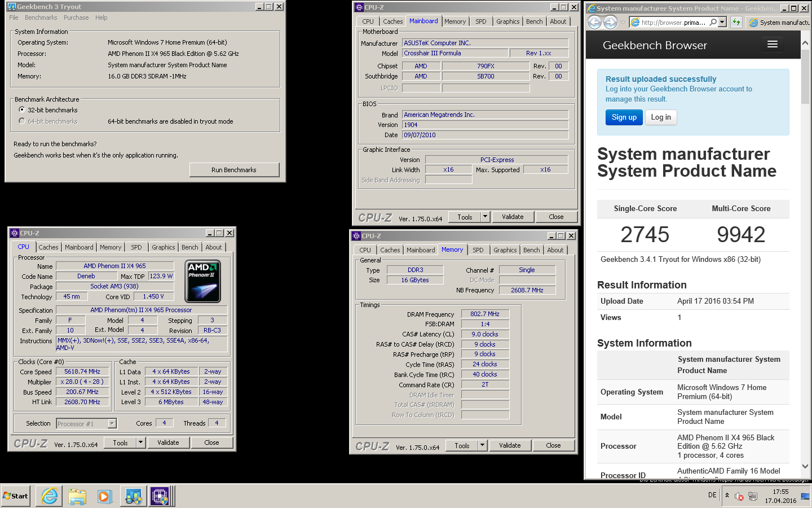Open recent pages dropdown arrow in IE

click(x=623, y=23)
